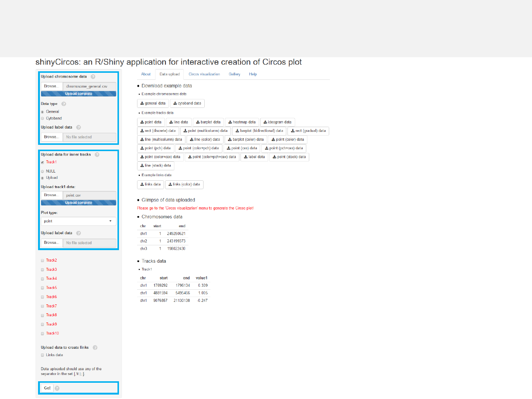Check the Track10 checkbox
This screenshot has height=399, width=532.
coord(42,334)
